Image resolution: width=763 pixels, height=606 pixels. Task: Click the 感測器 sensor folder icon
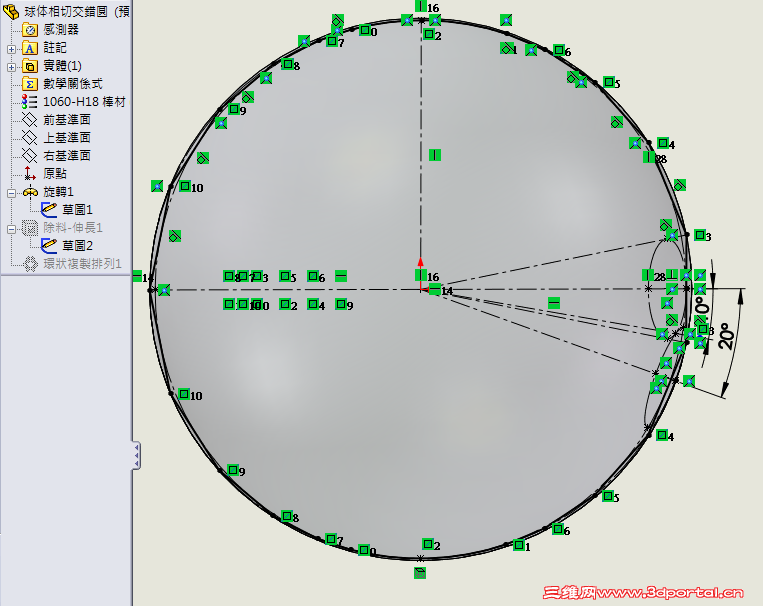(30, 30)
